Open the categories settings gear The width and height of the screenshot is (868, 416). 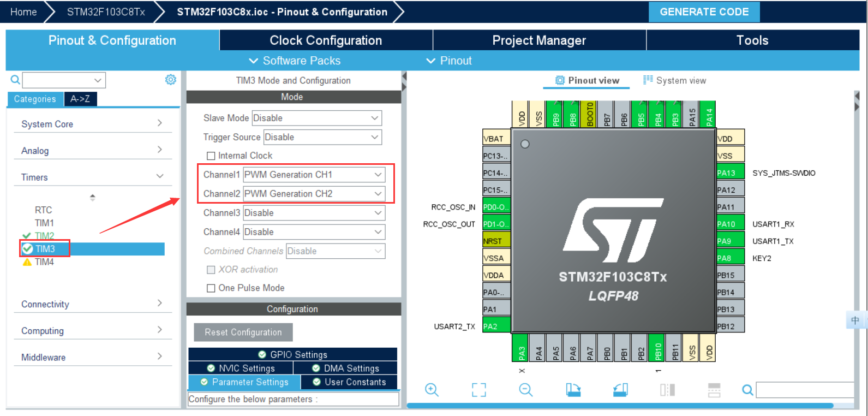[x=171, y=80]
